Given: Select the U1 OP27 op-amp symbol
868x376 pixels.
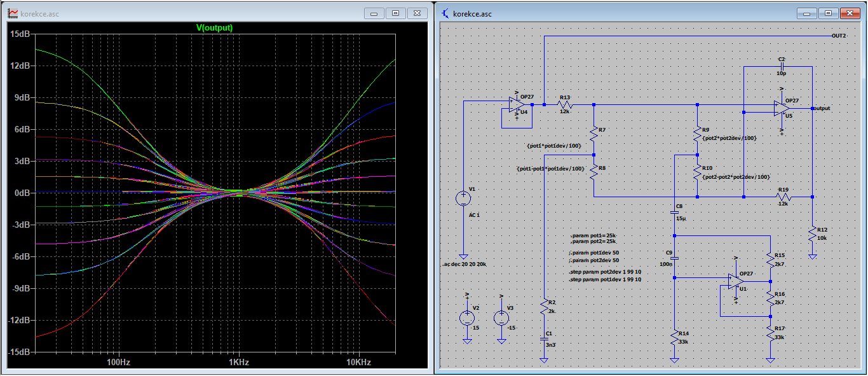Looking at the screenshot, I should (737, 281).
